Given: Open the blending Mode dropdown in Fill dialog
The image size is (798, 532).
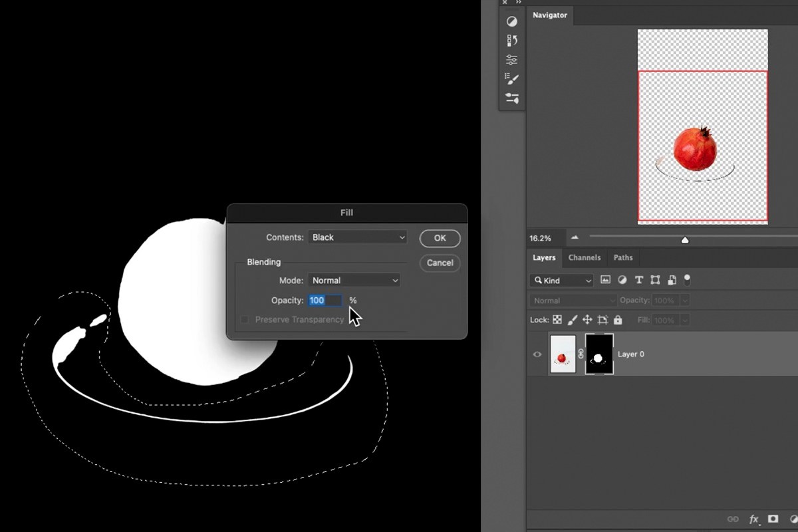Looking at the screenshot, I should point(354,281).
